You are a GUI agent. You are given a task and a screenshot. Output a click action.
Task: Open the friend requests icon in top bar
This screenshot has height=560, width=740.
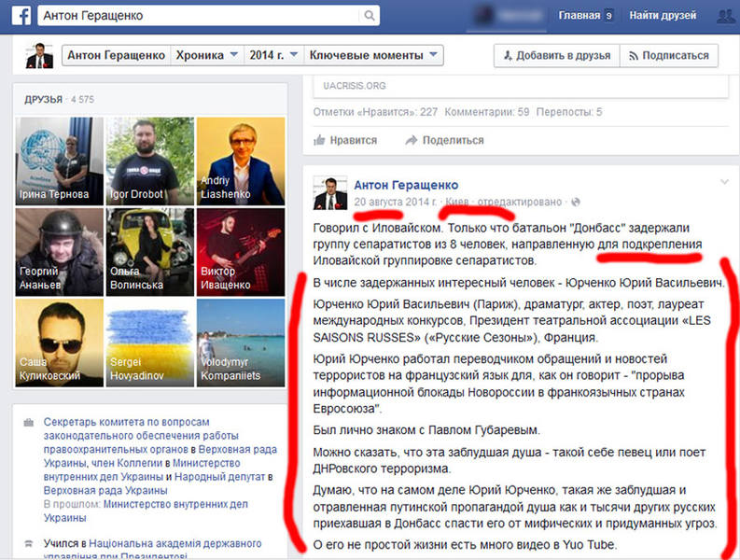[x=726, y=16]
